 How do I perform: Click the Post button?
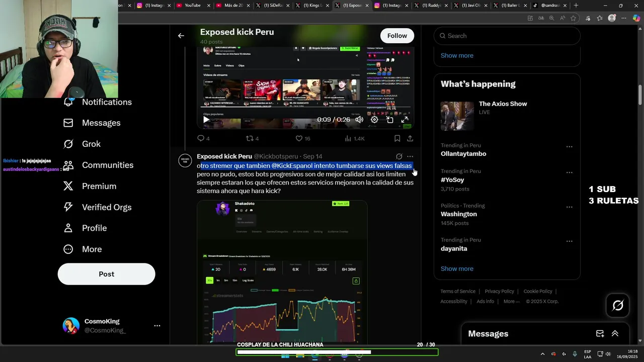106,274
